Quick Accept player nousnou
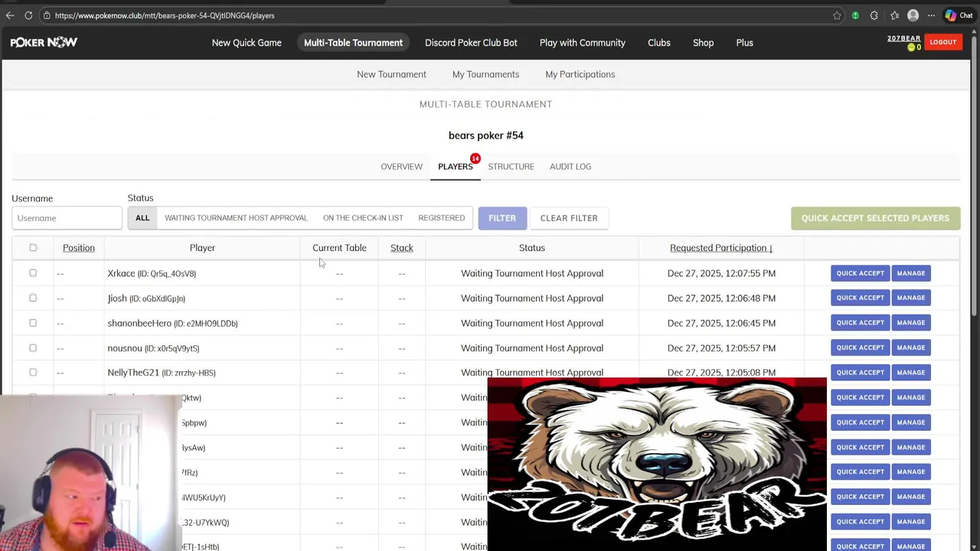980x551 pixels. point(860,347)
